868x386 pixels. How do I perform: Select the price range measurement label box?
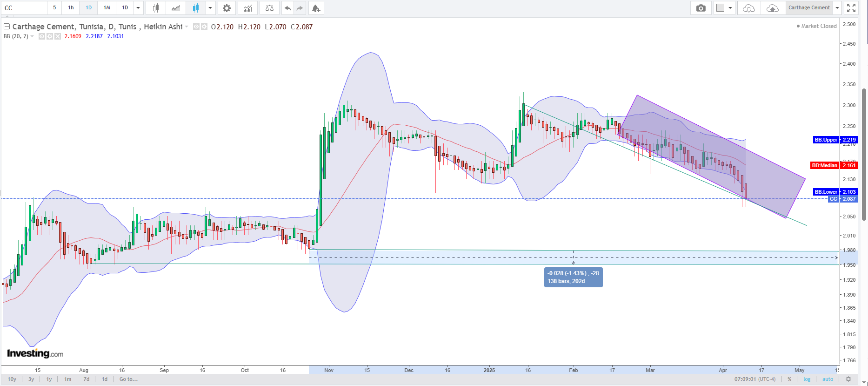pos(573,277)
